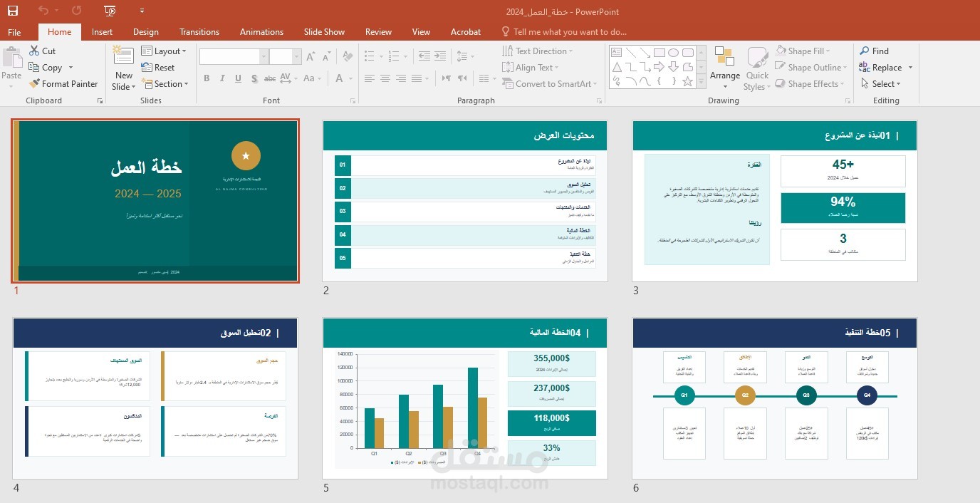Open the Columns menu icon

[x=488, y=78]
